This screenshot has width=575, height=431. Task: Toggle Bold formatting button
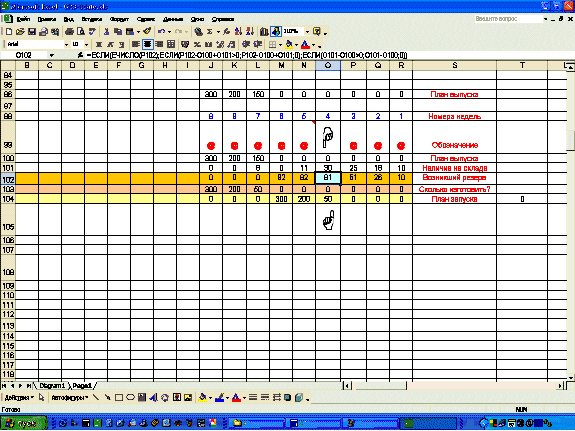[x=99, y=44]
